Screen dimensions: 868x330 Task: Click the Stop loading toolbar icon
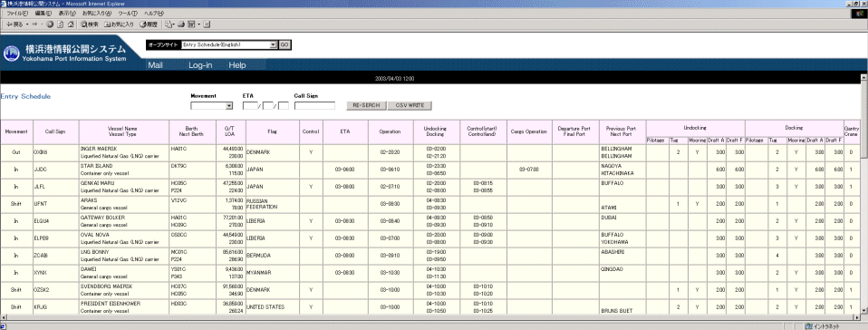[x=51, y=24]
